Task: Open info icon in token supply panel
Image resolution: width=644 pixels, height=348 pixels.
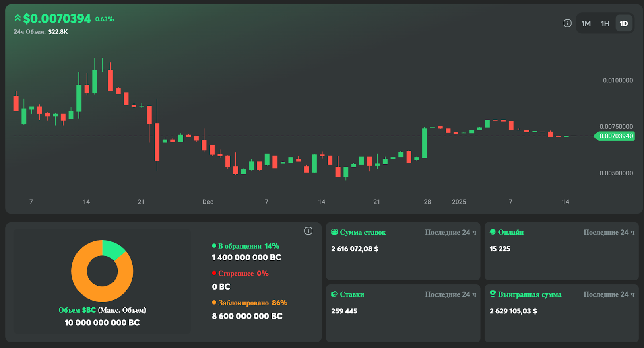Action: [x=308, y=231]
